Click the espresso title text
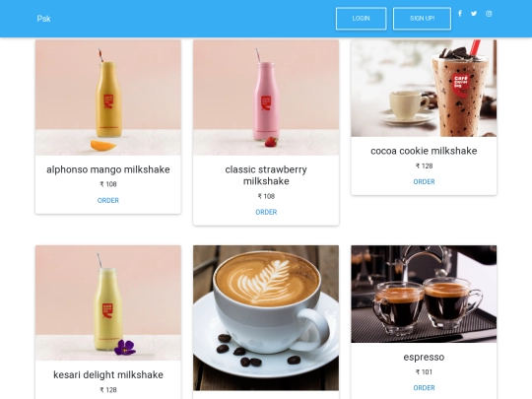Image resolution: width=532 pixels, height=399 pixels. pyautogui.click(x=424, y=357)
